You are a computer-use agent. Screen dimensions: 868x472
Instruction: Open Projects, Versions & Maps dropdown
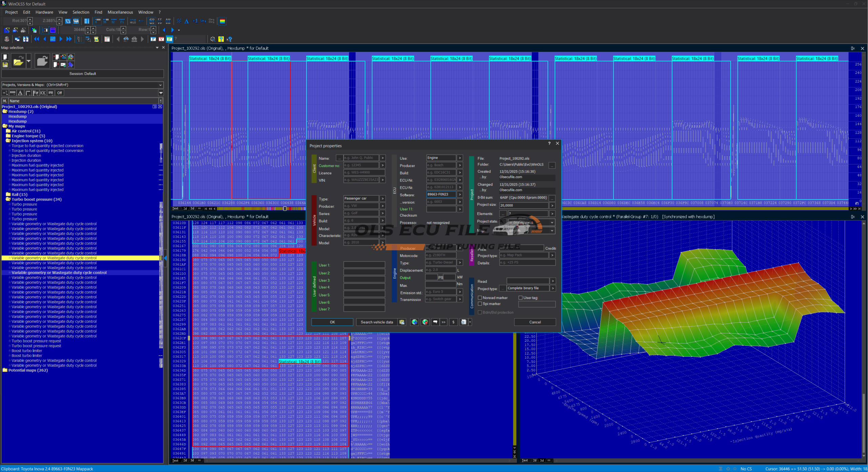[x=160, y=85]
